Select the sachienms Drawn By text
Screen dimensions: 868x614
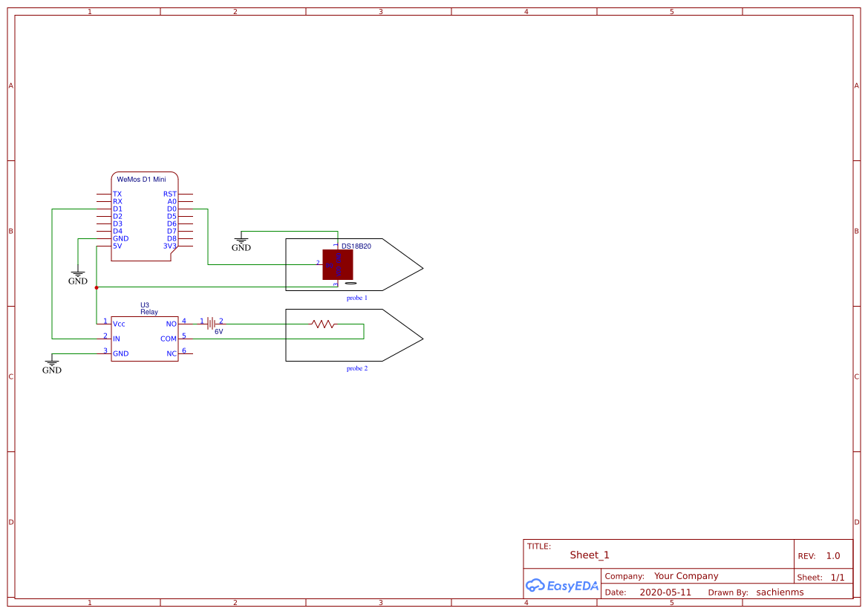pyautogui.click(x=780, y=592)
